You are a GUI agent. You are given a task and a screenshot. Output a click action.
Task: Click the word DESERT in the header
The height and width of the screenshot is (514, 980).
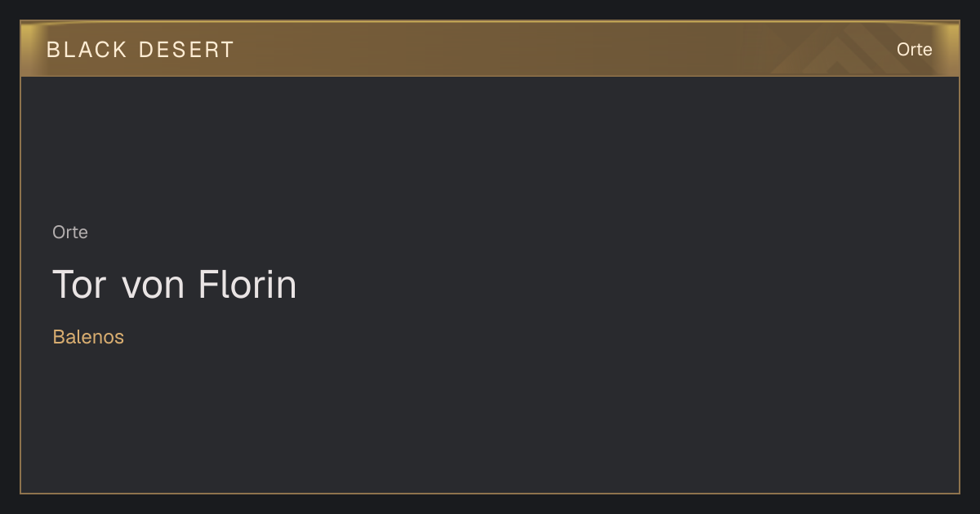coord(186,50)
